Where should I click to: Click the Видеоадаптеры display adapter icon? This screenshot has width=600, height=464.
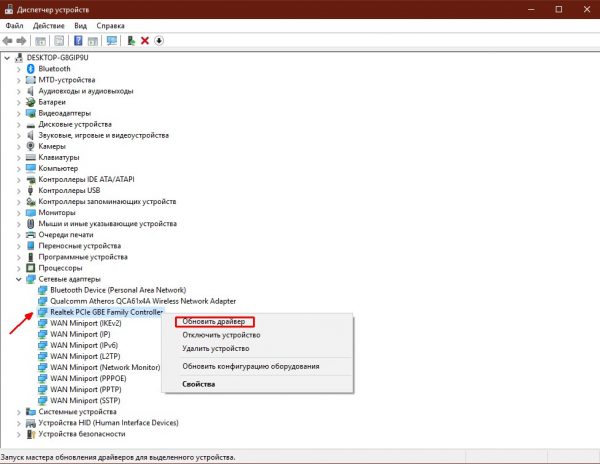31,113
